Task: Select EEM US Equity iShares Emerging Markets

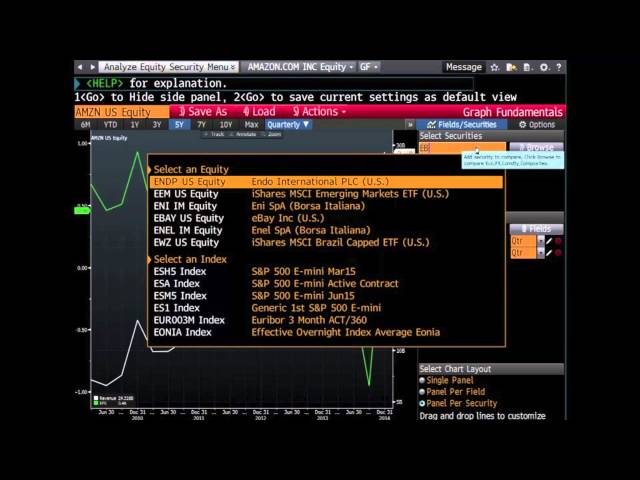Action: pyautogui.click(x=326, y=194)
